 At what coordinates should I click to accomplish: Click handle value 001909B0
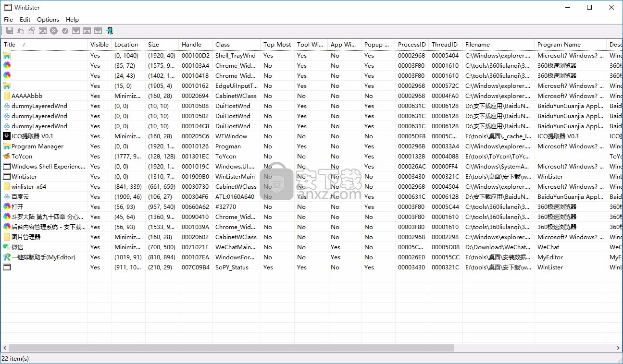(x=195, y=176)
